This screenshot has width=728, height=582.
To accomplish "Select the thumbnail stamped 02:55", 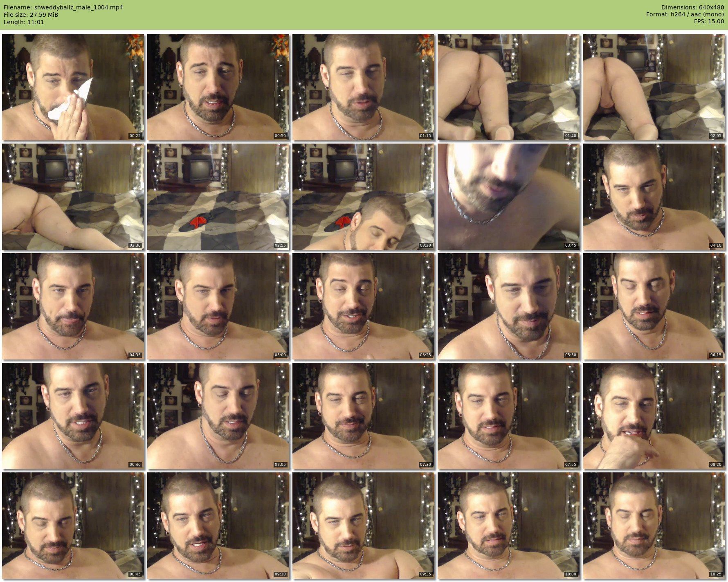I will pyautogui.click(x=218, y=197).
